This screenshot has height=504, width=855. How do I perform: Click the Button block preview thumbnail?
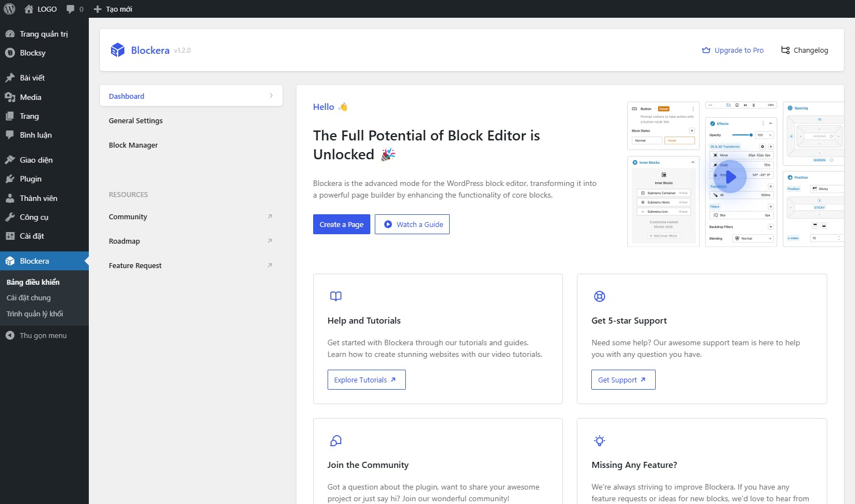coord(663,125)
